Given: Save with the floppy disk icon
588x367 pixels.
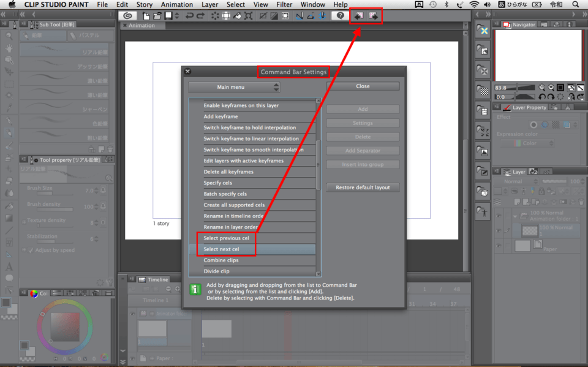Looking at the screenshot, I should pos(168,16).
